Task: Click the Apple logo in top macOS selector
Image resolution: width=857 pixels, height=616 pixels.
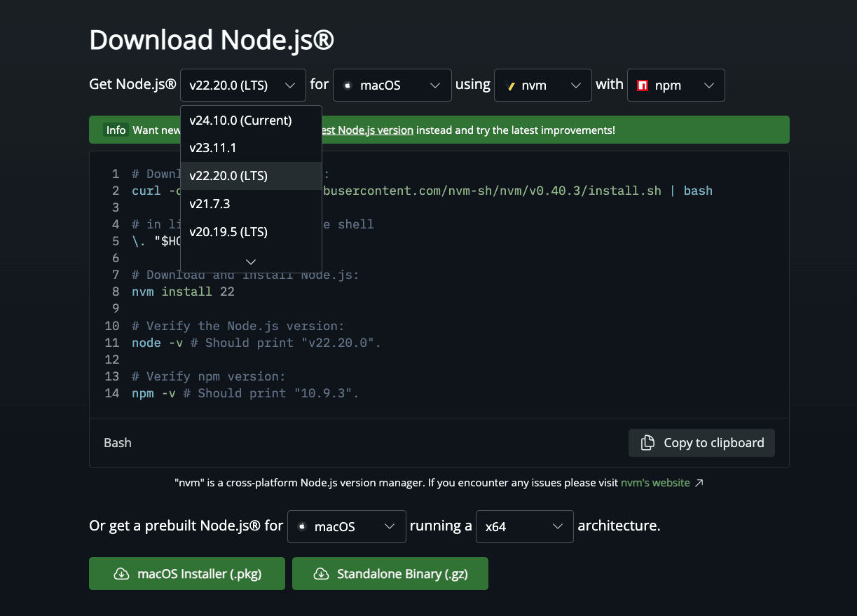Action: [347, 85]
